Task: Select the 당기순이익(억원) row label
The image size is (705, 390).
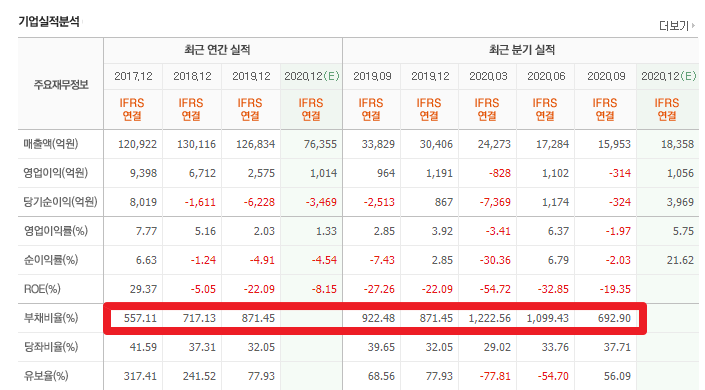Action: (x=60, y=202)
